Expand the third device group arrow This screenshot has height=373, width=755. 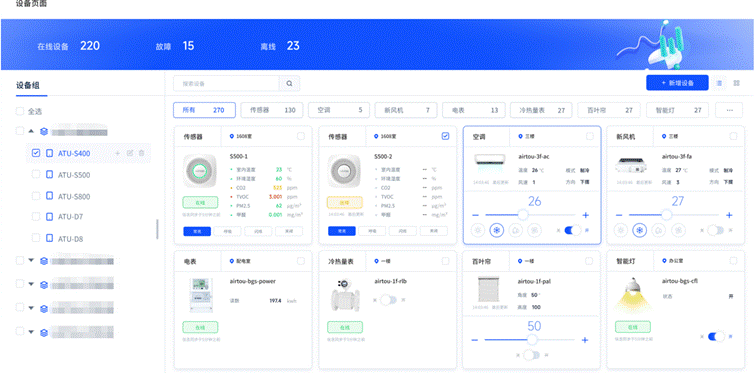[31, 283]
